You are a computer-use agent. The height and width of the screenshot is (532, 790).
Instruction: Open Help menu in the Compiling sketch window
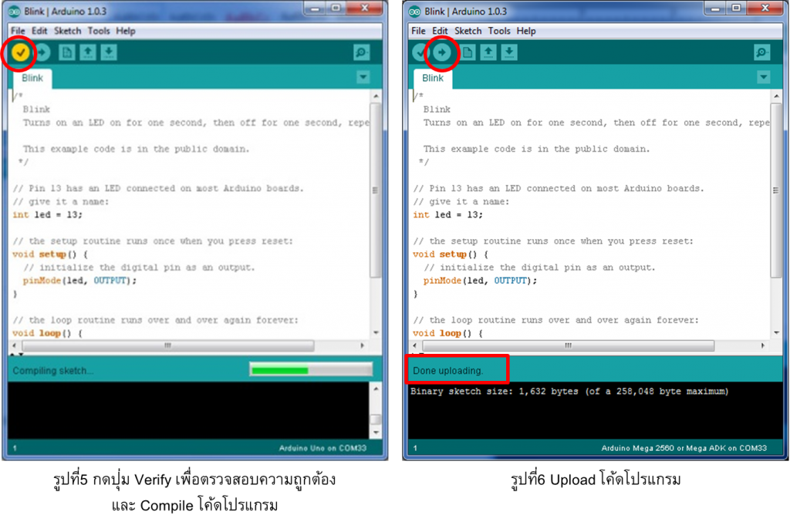coord(126,31)
